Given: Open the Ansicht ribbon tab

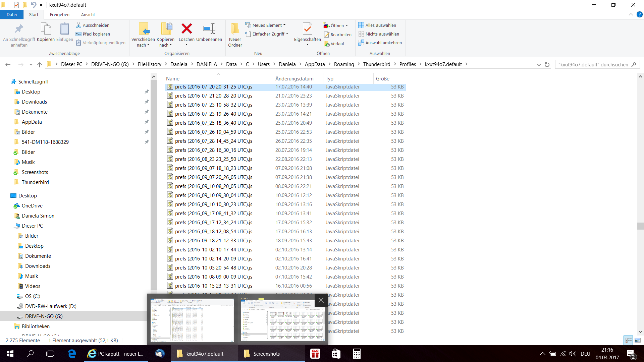Looking at the screenshot, I should pyautogui.click(x=88, y=14).
